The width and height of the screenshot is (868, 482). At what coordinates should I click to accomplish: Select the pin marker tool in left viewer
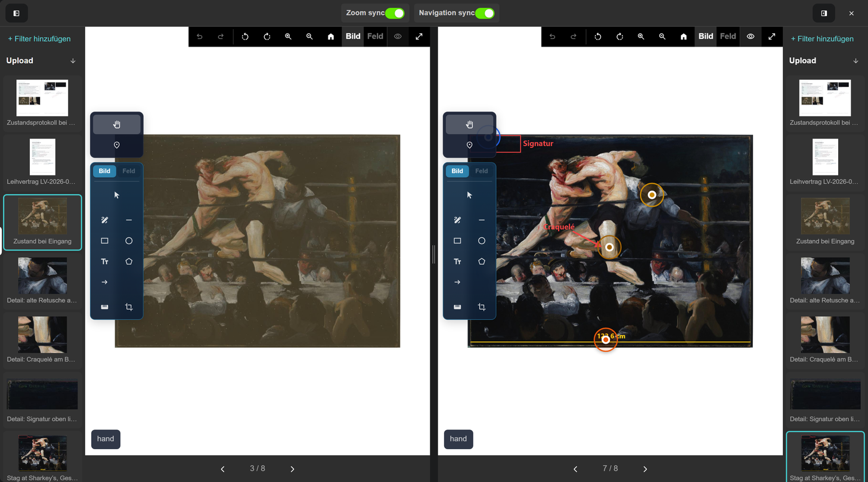[117, 145]
